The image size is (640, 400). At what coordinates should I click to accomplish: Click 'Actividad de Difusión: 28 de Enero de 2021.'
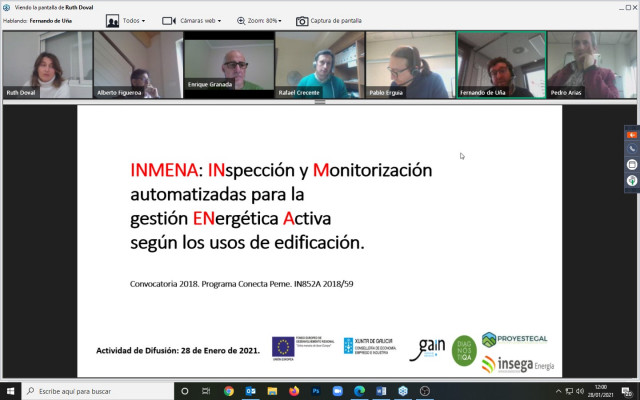(x=178, y=350)
